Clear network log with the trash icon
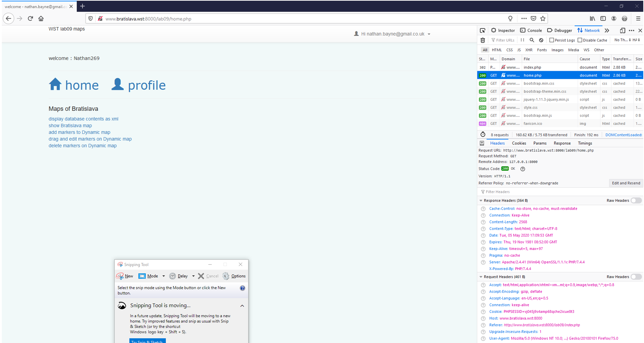Image resolution: width=644 pixels, height=343 pixels. point(483,40)
